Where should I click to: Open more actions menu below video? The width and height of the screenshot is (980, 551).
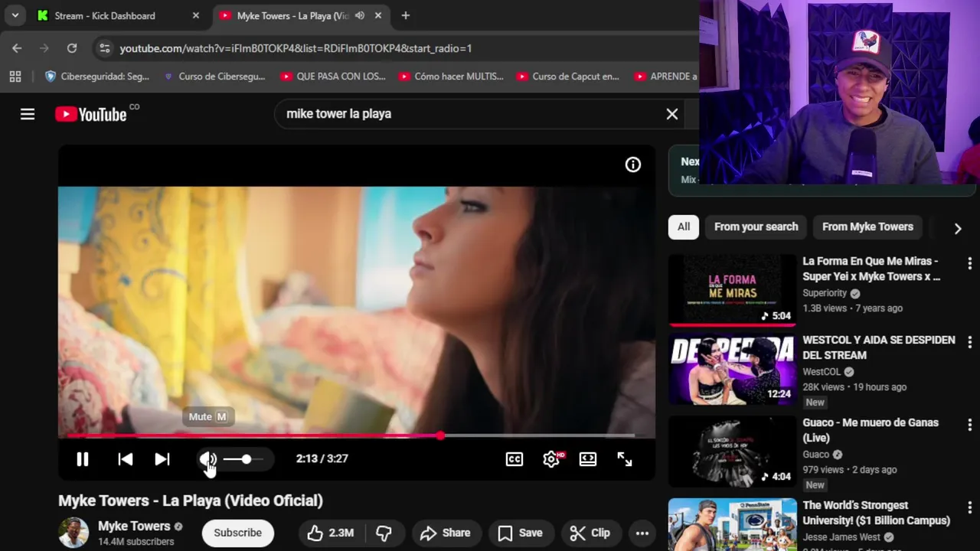tap(642, 533)
